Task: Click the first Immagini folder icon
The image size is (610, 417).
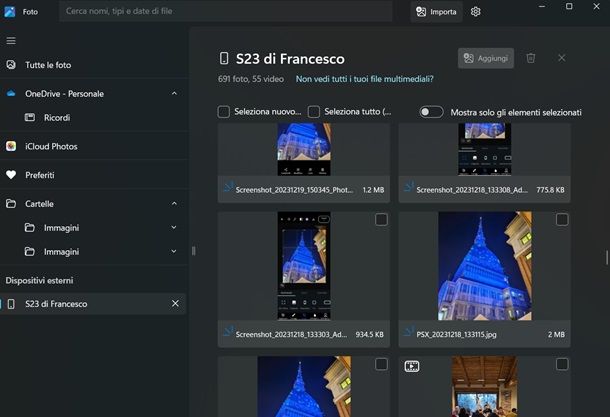Action: click(30, 228)
